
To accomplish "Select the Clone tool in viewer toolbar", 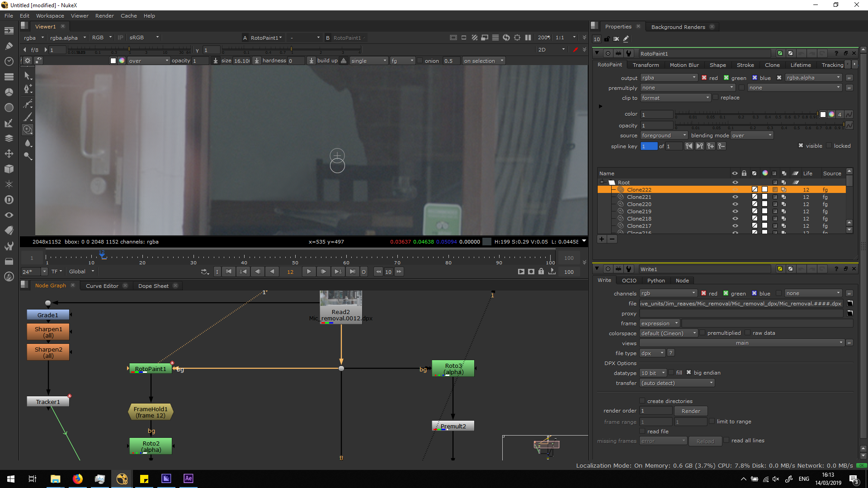I will (28, 130).
